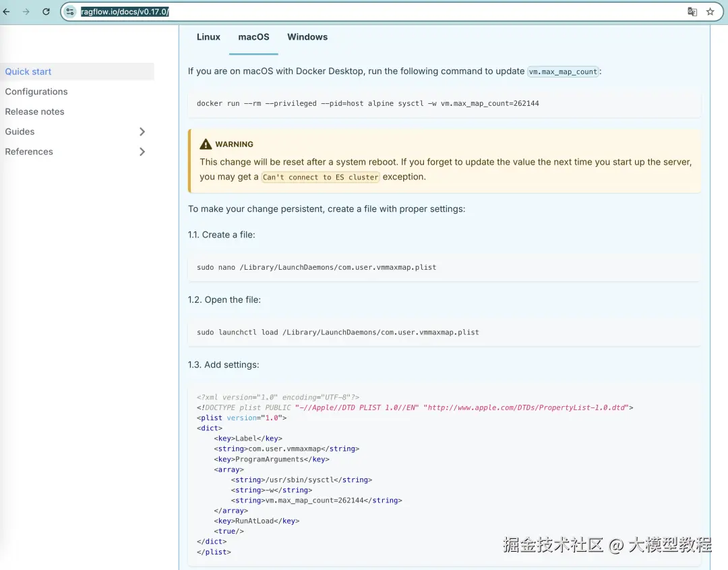Click the WARNING heading text

tap(234, 144)
